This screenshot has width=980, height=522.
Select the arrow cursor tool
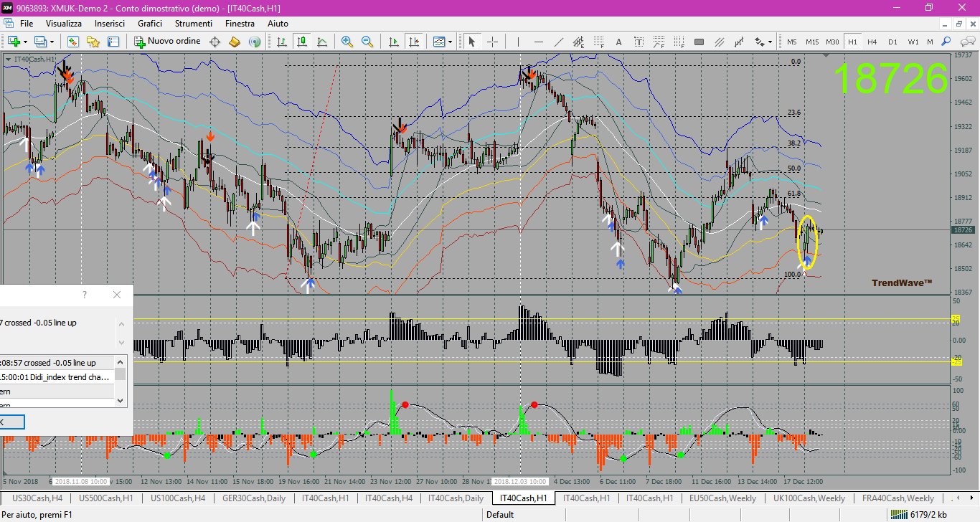(x=472, y=42)
